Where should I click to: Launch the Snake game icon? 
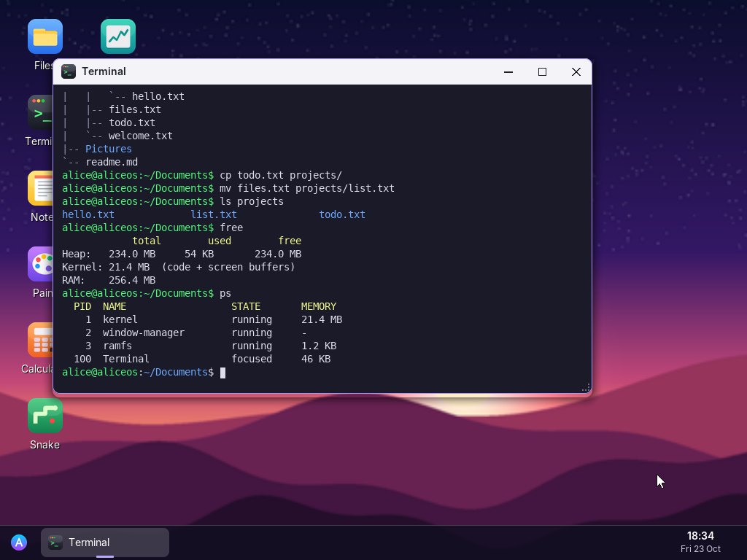coord(45,416)
